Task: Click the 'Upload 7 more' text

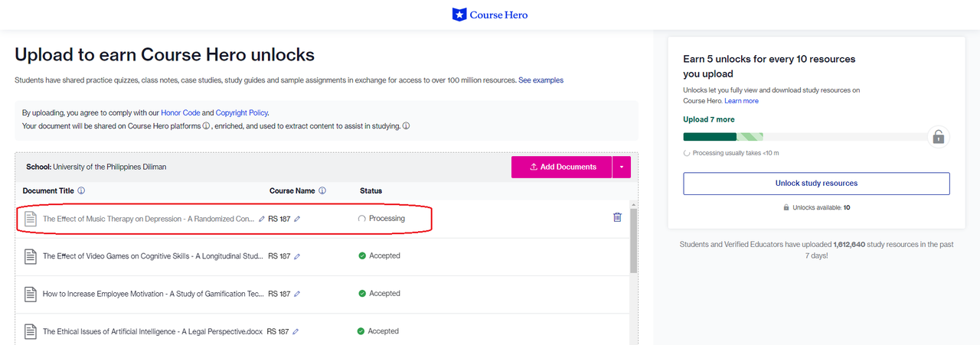Action: click(x=709, y=119)
